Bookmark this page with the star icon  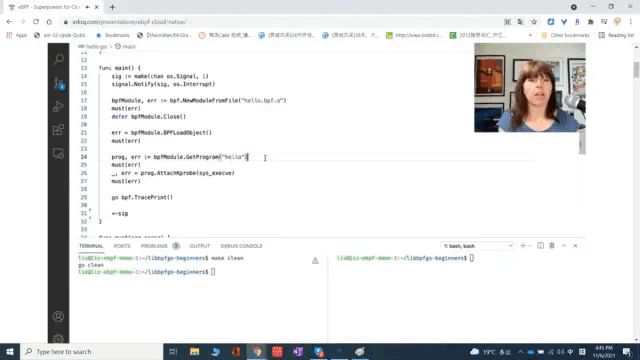coord(534,22)
